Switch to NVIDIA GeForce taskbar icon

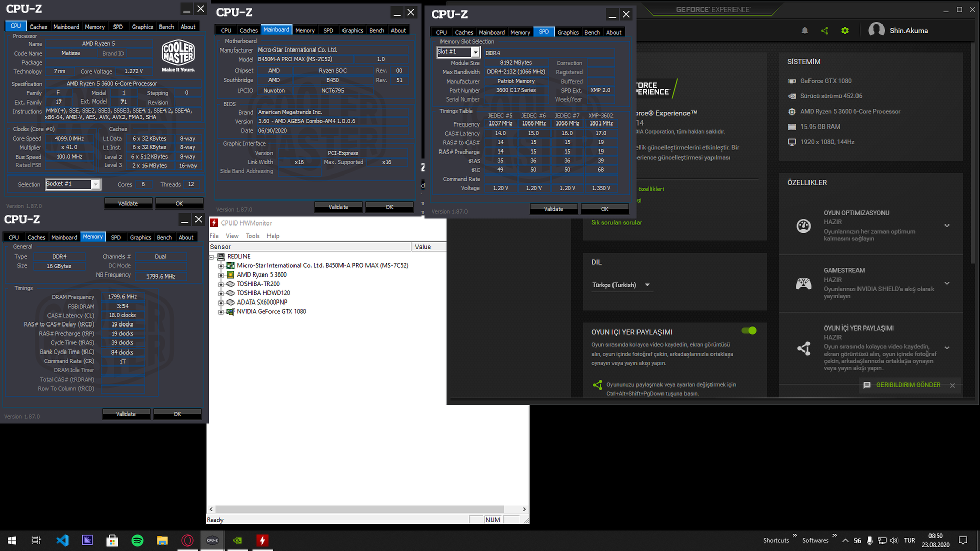tap(237, 540)
